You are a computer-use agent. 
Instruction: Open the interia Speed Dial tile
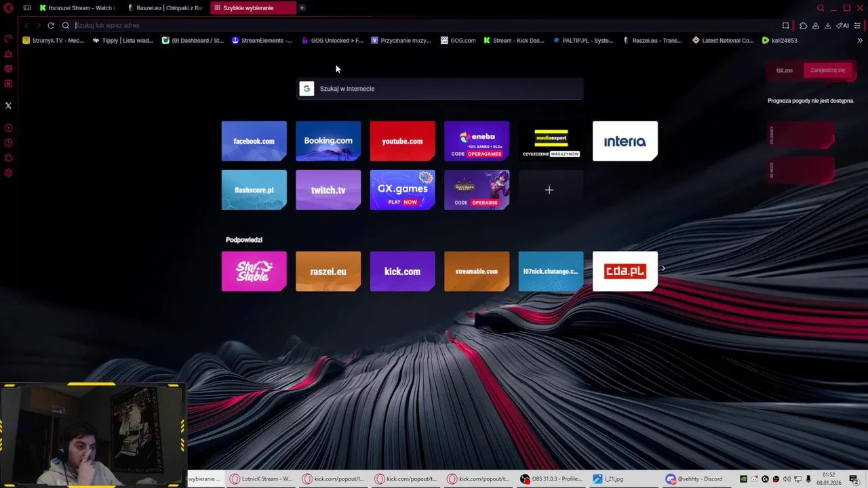click(625, 141)
